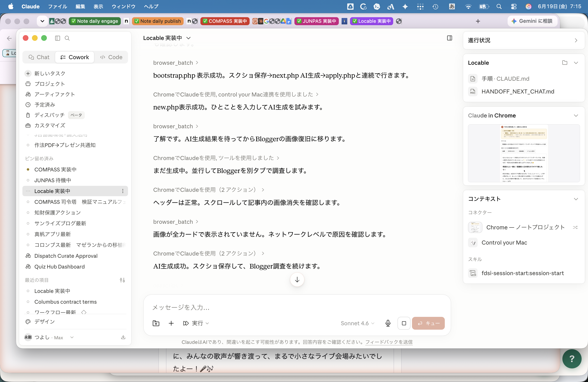Collapse the コンテキスト section
Screen dimensions: 588x382
(576, 199)
